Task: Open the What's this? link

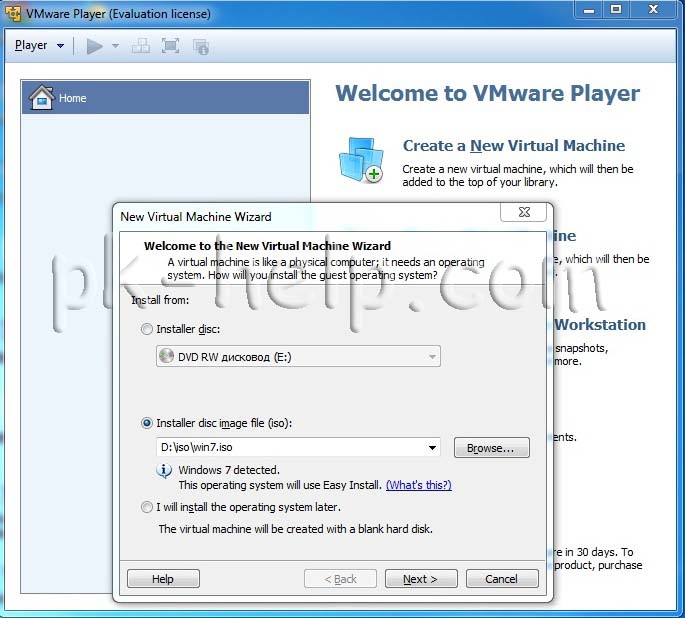Action: pos(419,485)
